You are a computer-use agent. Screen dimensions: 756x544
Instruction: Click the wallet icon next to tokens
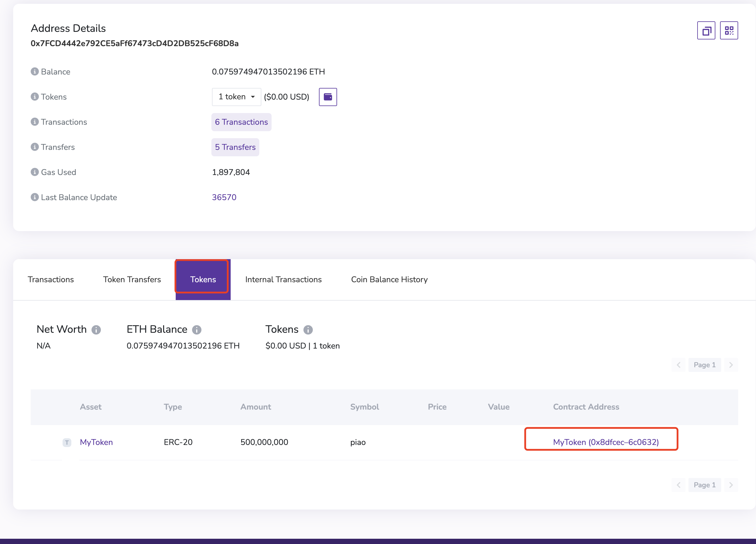328,97
